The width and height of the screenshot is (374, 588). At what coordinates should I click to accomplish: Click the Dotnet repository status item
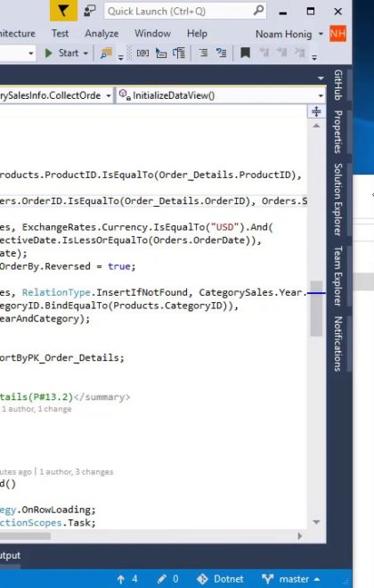point(221,579)
